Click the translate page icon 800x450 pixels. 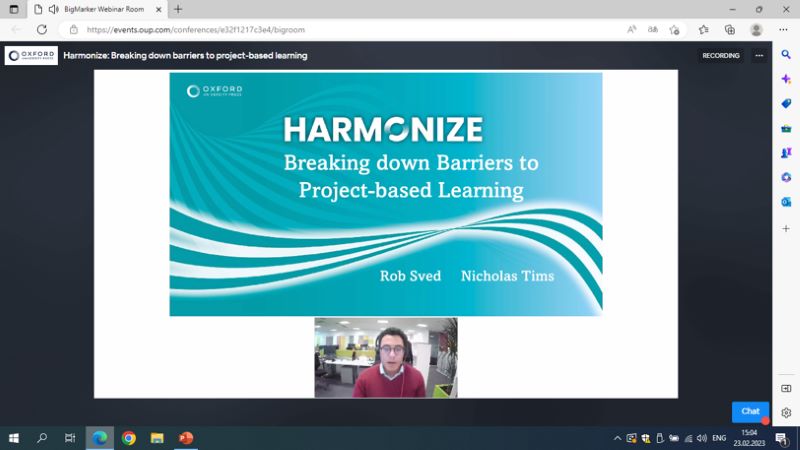653,30
